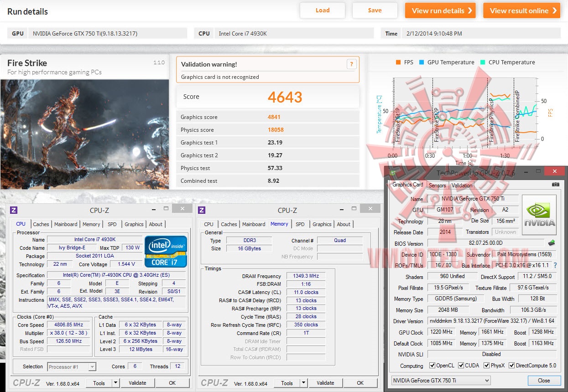
Task: Click the Load button in 3DMark
Action: (x=323, y=10)
